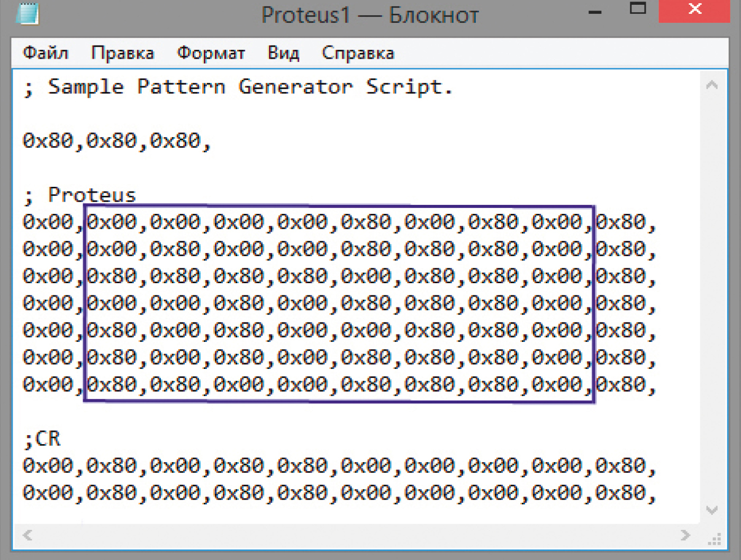Click the horizontal scrollbar left arrow
The height and width of the screenshot is (560, 741).
[x=28, y=535]
